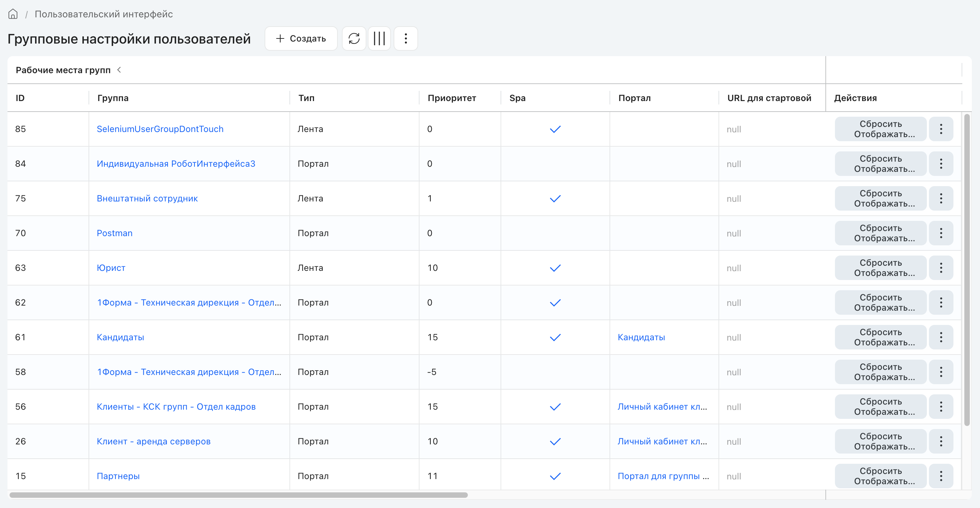
Task: Open row 63 more-actions menu
Action: tap(941, 268)
